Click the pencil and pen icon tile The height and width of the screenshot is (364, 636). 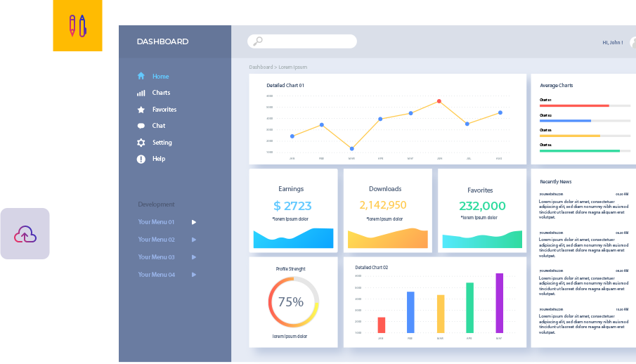[77, 26]
